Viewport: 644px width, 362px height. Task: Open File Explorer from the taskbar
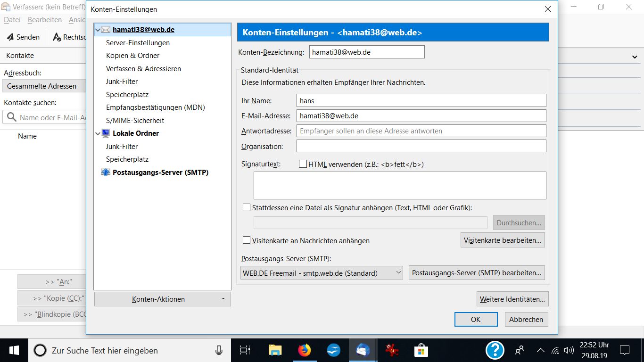point(275,350)
